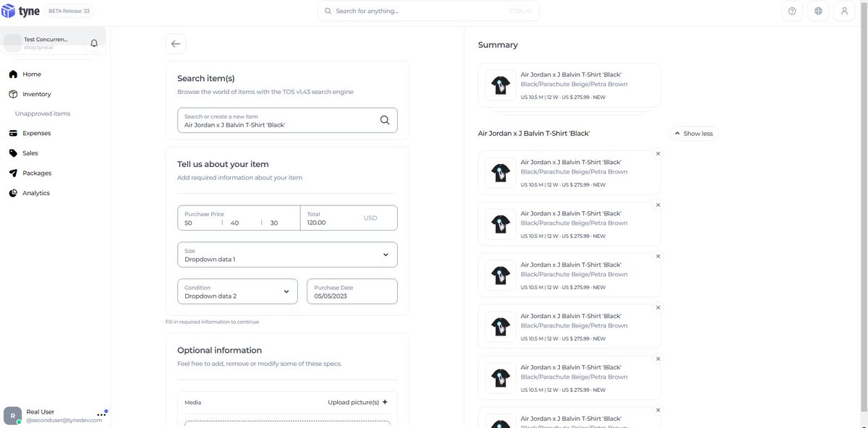Click the group title left of Show less

coord(534,133)
